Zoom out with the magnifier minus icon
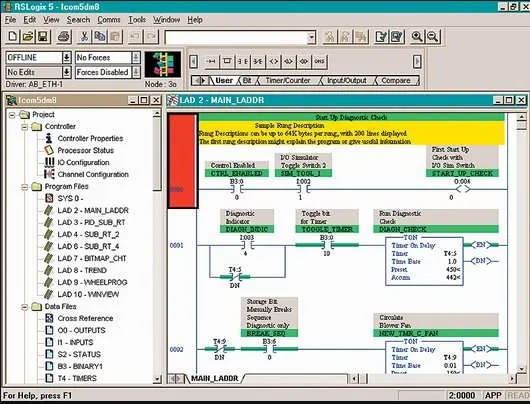The image size is (530, 404). (433, 37)
